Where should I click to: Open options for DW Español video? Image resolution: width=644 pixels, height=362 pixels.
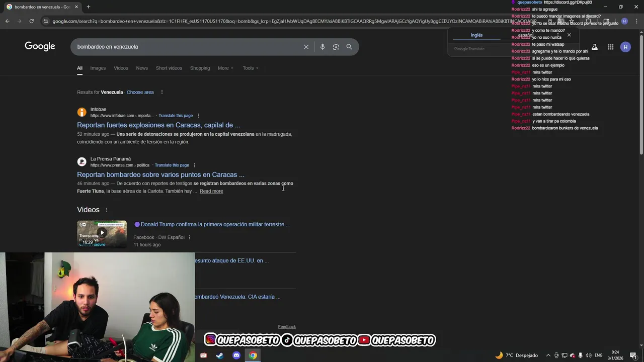[189, 237]
